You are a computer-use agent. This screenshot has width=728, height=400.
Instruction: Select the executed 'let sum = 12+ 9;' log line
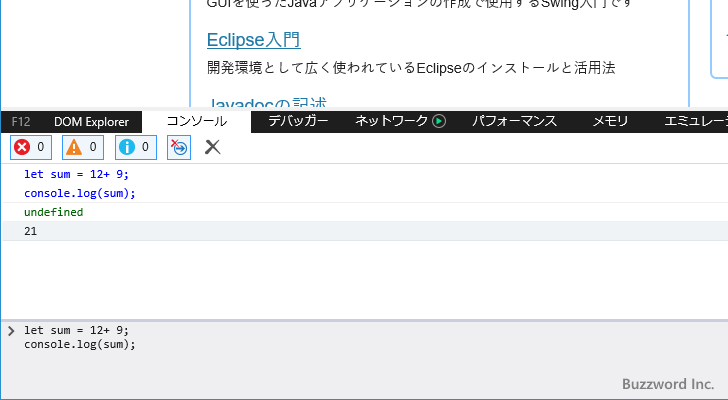click(77, 174)
